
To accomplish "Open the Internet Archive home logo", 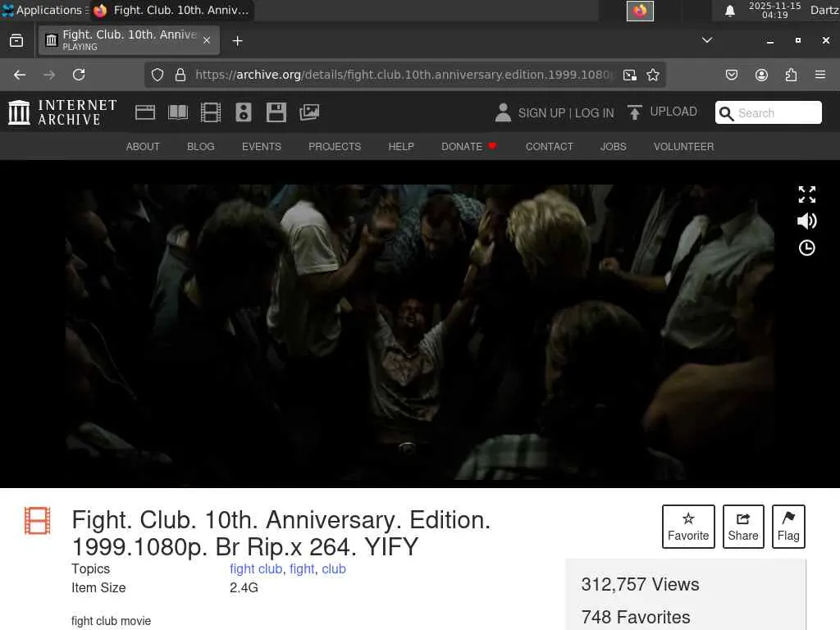I will click(62, 112).
